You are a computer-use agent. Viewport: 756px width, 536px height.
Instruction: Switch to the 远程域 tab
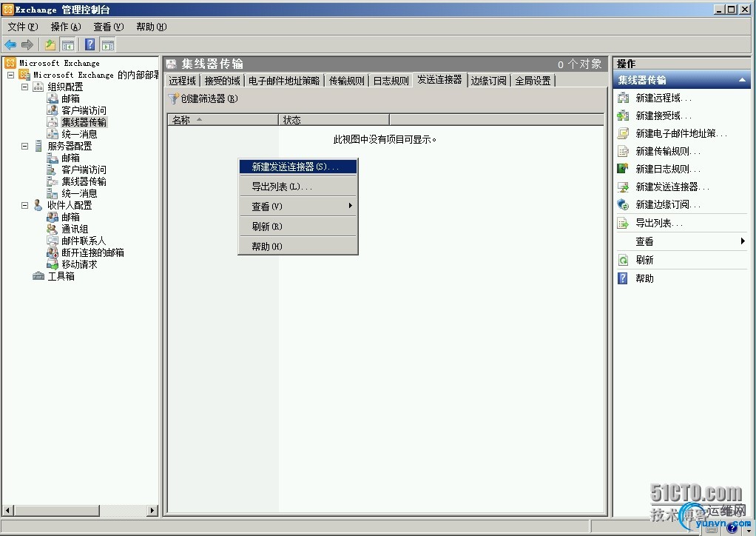pos(182,81)
